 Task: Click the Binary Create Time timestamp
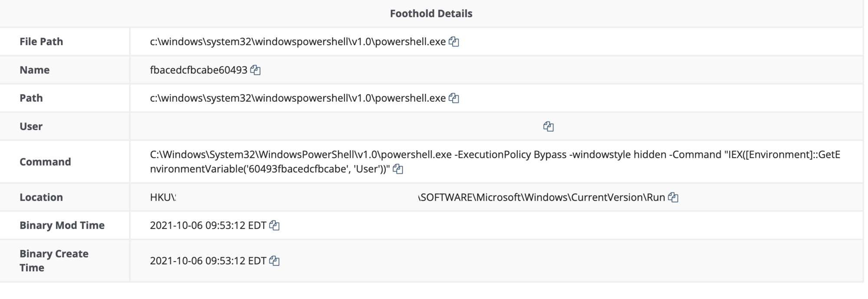(x=208, y=261)
